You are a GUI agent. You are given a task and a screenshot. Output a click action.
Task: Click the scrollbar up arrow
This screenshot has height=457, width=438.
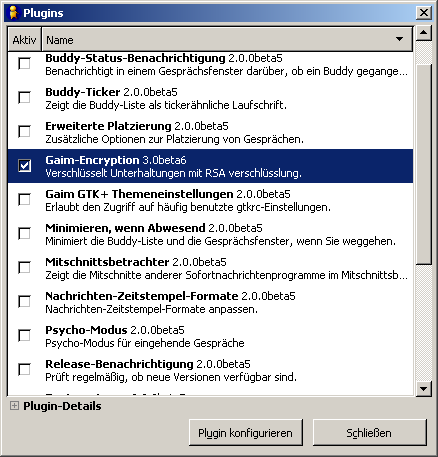[424, 33]
